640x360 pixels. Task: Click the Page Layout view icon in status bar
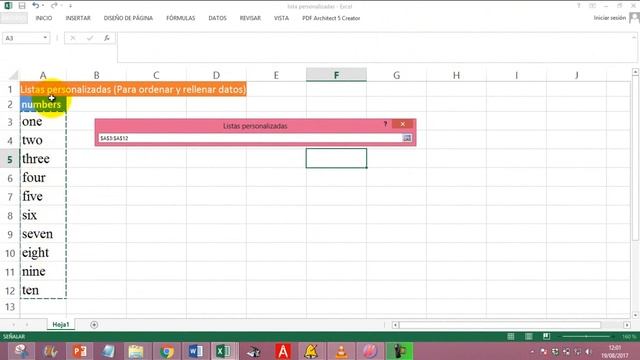529,336
